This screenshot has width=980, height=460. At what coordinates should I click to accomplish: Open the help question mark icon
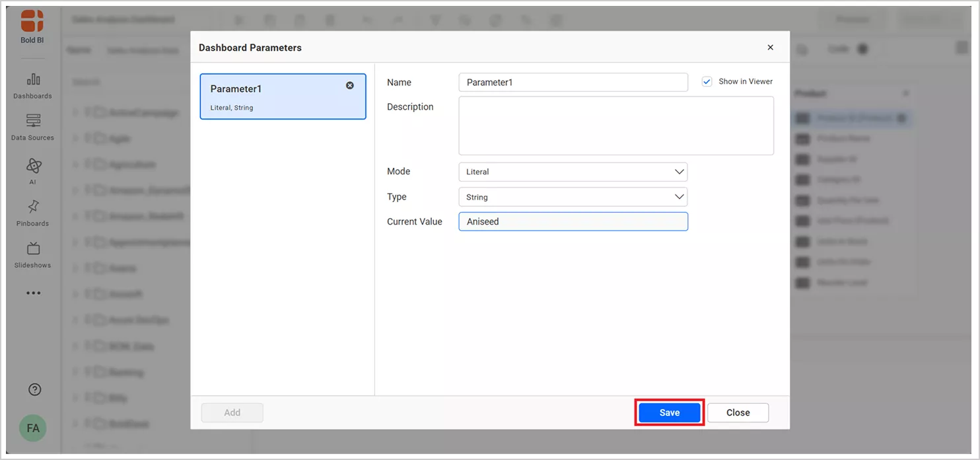pyautogui.click(x=35, y=389)
